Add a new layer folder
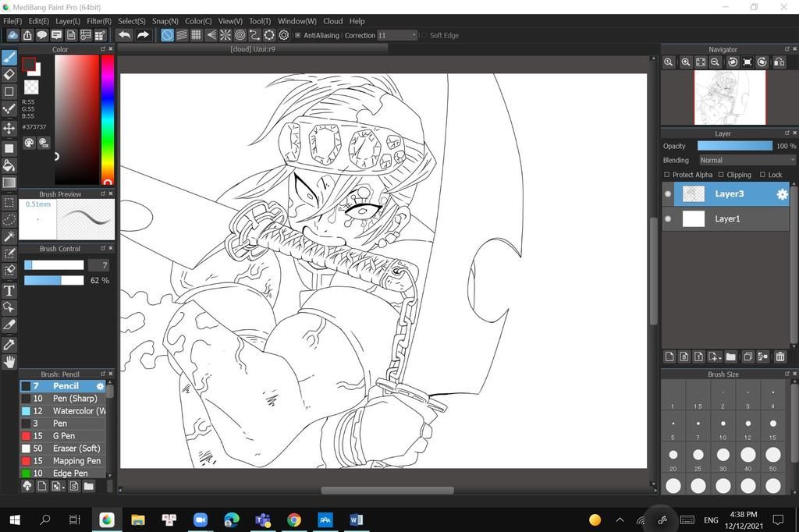Screen dimensions: 799x532 coord(730,356)
